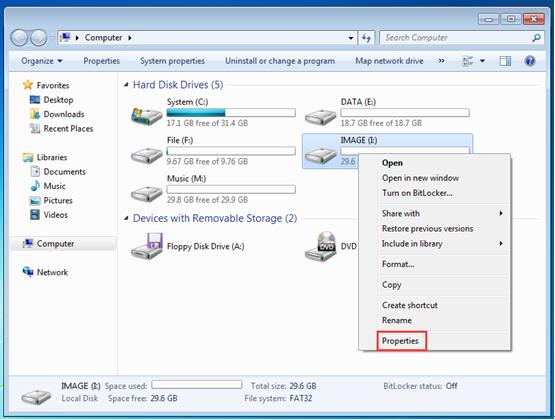The width and height of the screenshot is (555, 420).
Task: Click the Pictures library icon
Action: click(x=35, y=201)
